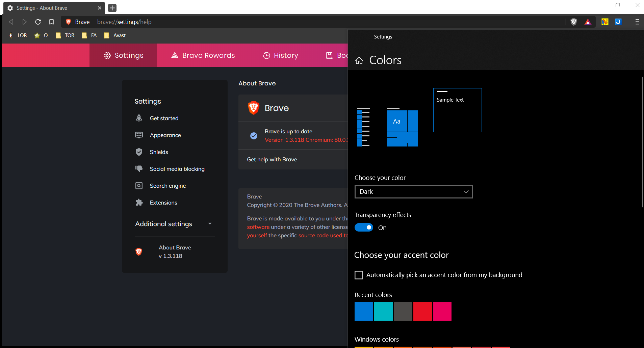Select the blue recent color swatch

click(364, 311)
